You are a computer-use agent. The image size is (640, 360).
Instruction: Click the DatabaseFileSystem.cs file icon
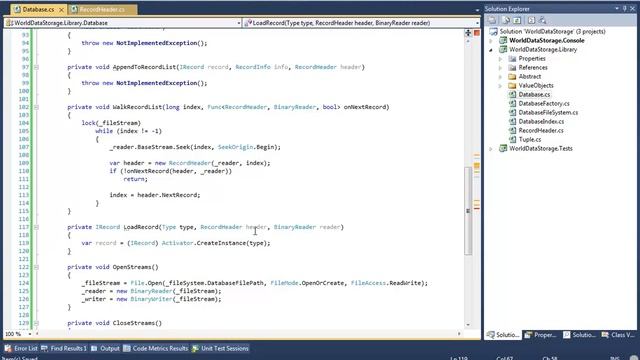512,112
